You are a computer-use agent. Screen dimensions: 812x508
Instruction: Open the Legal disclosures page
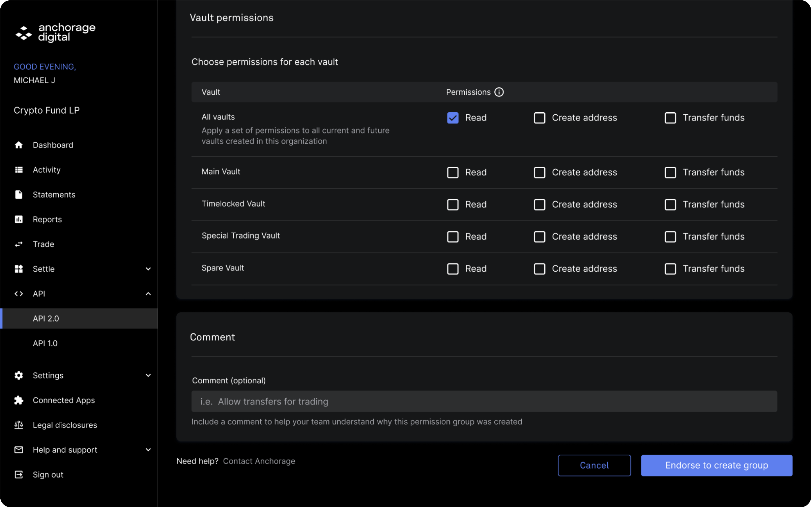(x=65, y=425)
